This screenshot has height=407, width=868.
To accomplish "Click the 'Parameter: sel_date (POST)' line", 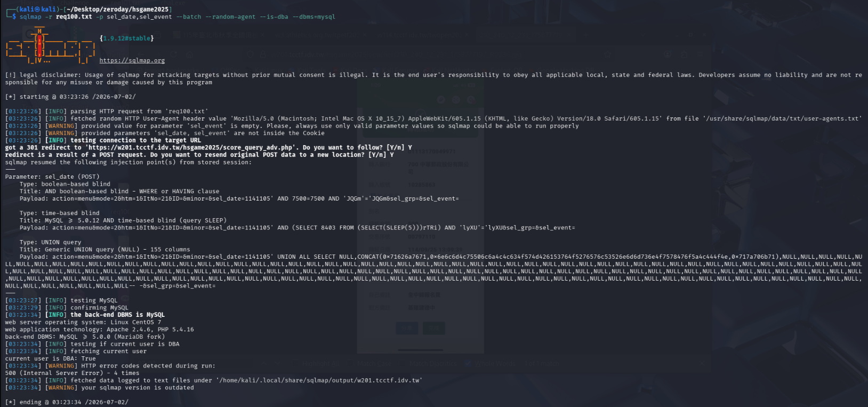I will (x=52, y=177).
